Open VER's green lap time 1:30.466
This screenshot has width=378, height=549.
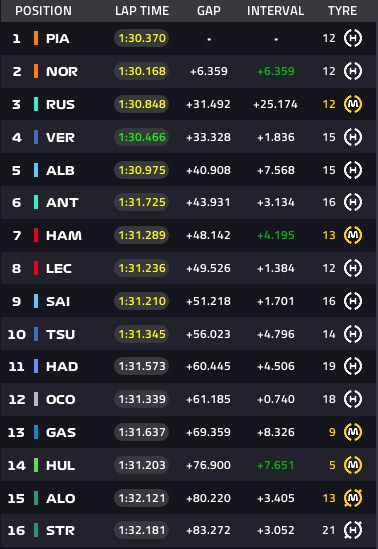pyautogui.click(x=142, y=137)
